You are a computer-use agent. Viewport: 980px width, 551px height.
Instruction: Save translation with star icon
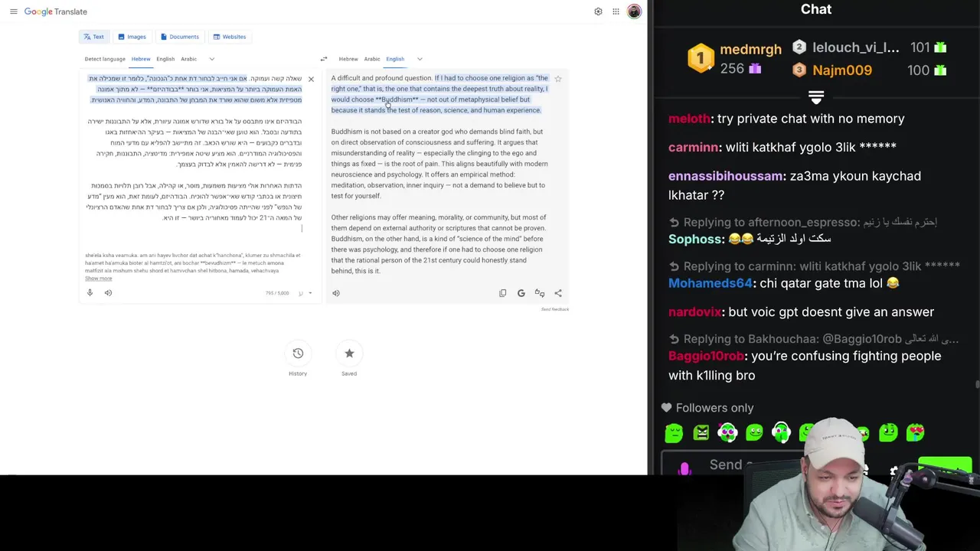(x=558, y=79)
